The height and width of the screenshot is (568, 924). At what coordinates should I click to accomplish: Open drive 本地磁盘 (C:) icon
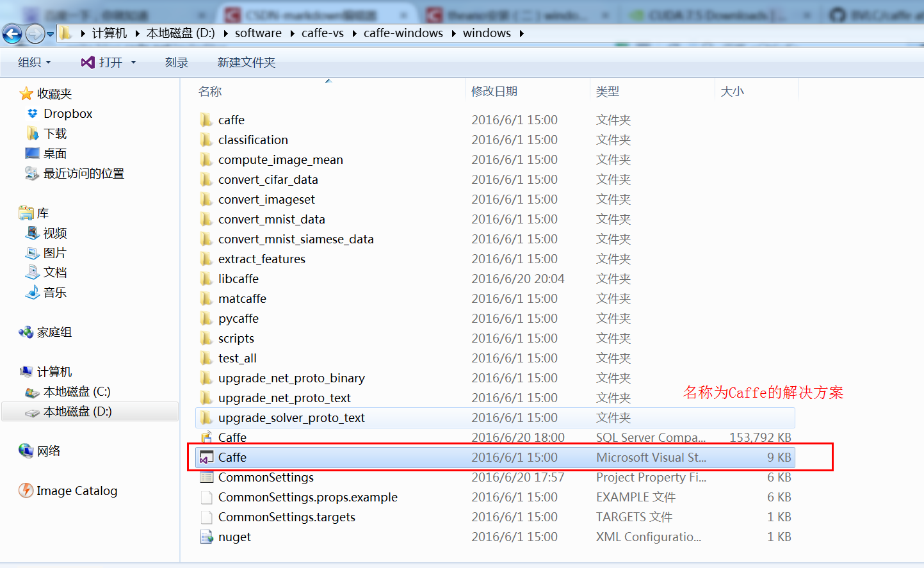point(33,392)
